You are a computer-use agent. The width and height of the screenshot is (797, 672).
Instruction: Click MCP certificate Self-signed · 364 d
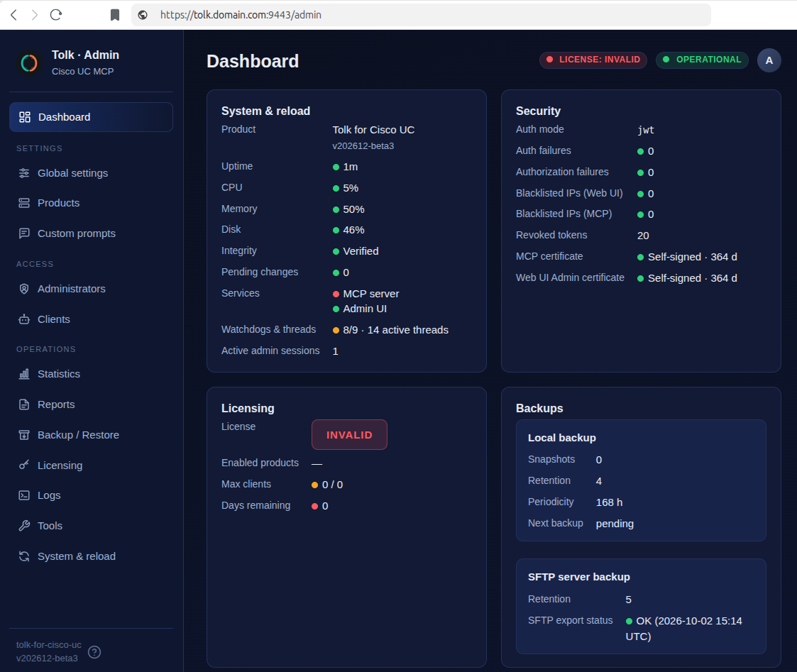(x=687, y=257)
